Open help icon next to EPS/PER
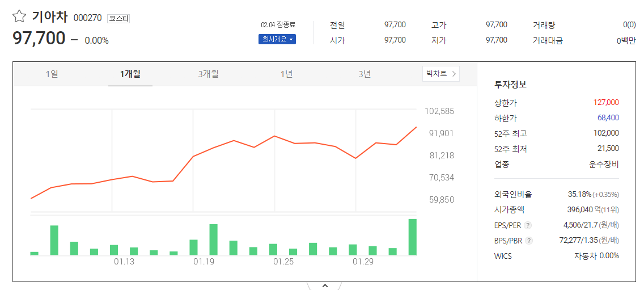This screenshot has width=644, height=290. point(528,225)
